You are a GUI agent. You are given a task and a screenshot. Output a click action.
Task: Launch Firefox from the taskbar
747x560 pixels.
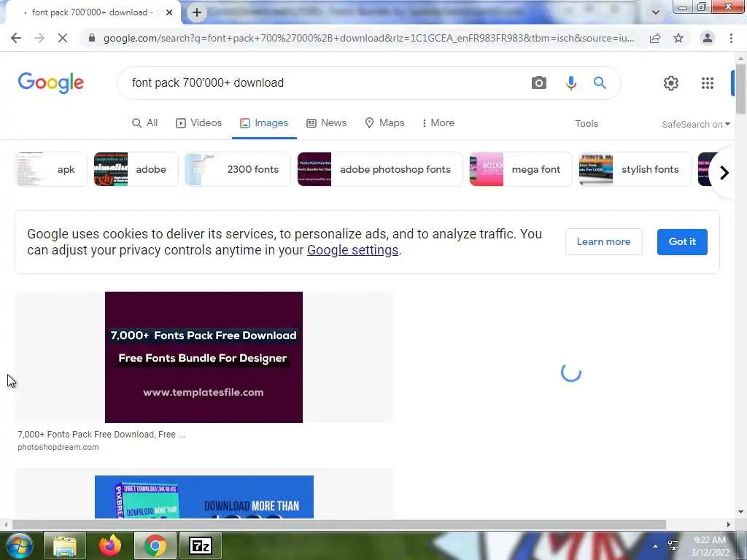pos(110,545)
